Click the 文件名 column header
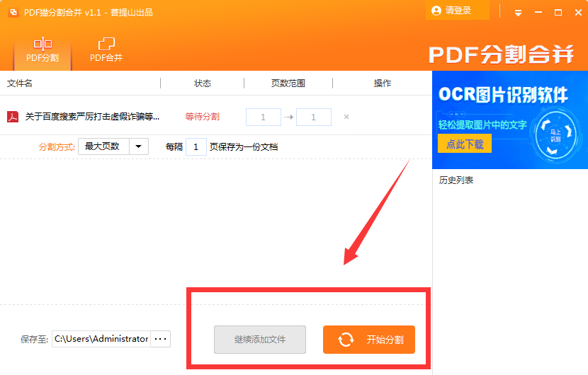This screenshot has width=588, height=375. [20, 83]
